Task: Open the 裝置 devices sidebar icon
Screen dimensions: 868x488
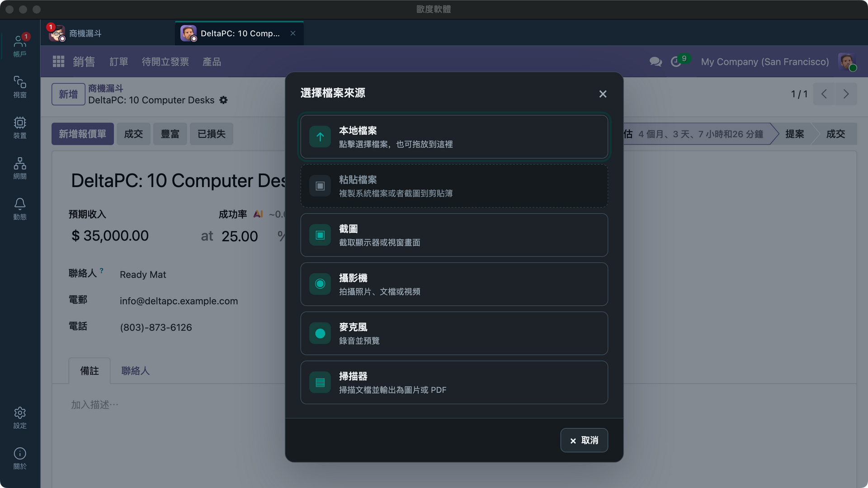Action: coord(20,127)
